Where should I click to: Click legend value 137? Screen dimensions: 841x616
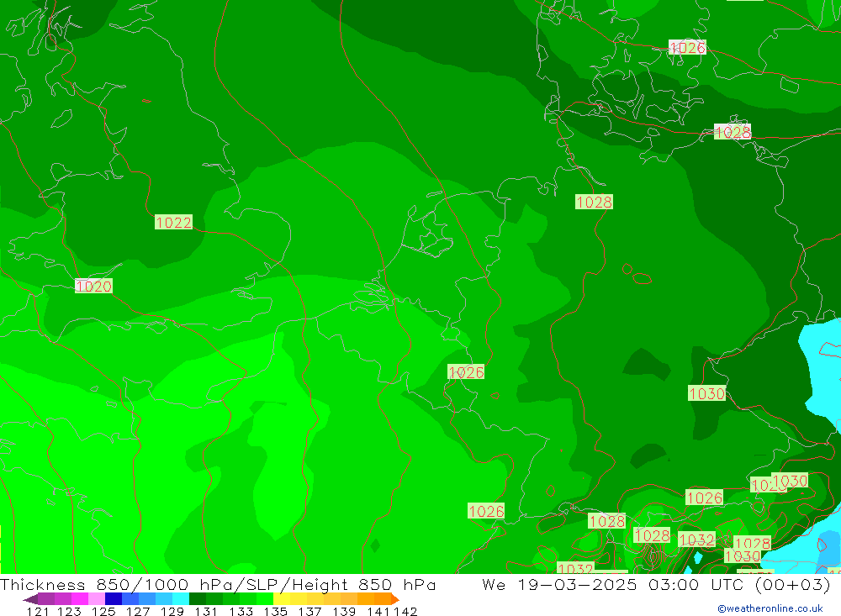[309, 611]
